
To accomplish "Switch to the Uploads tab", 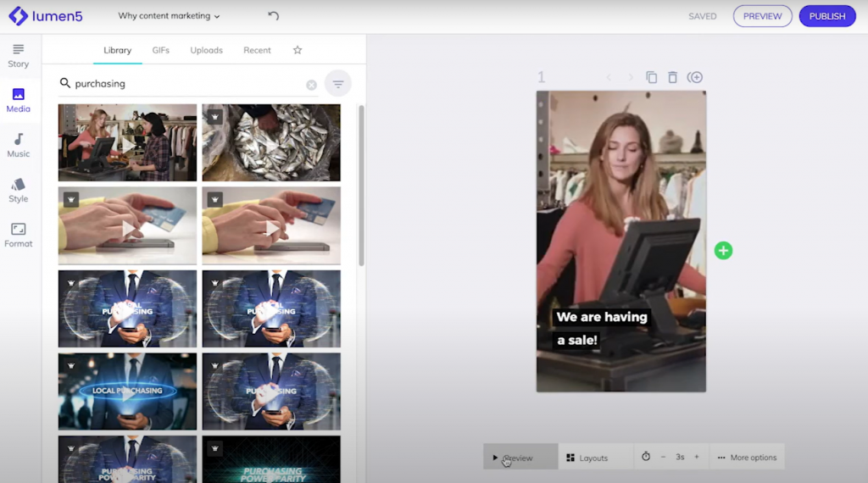I will (x=206, y=50).
